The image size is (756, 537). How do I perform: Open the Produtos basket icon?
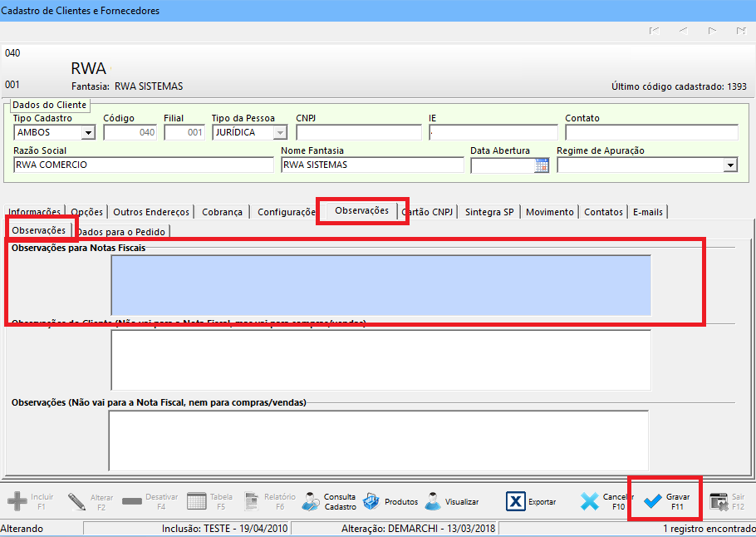point(371,502)
